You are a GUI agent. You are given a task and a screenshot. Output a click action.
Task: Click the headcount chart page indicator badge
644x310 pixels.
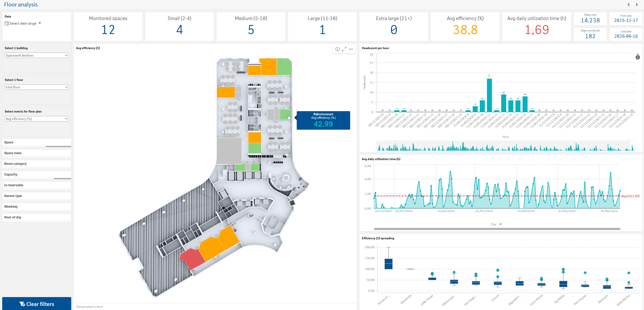click(x=638, y=57)
